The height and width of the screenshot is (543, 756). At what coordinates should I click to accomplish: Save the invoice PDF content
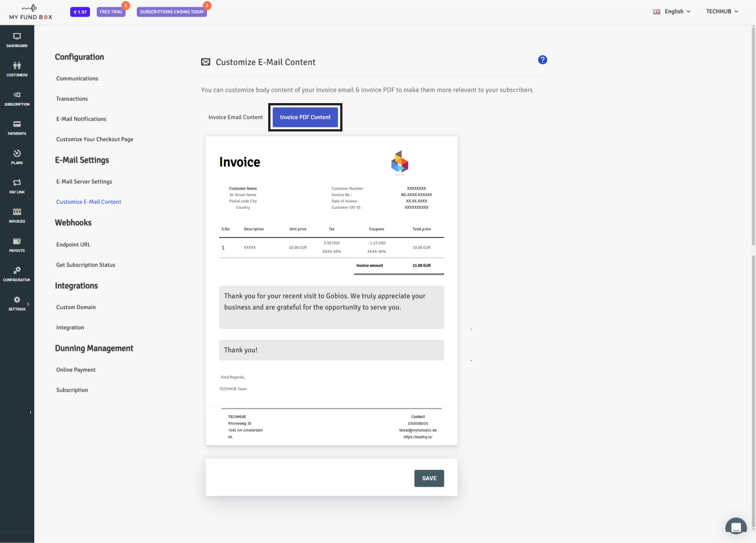429,478
